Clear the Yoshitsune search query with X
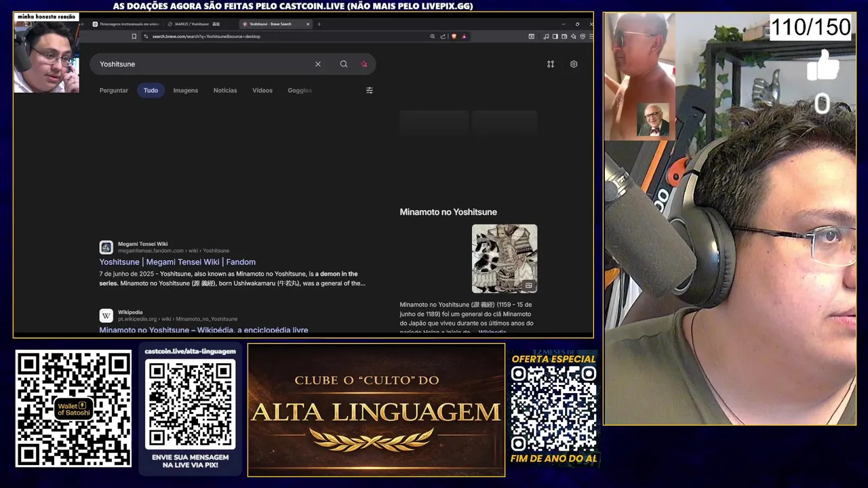Screen dimensions: 868x488 click(318, 64)
